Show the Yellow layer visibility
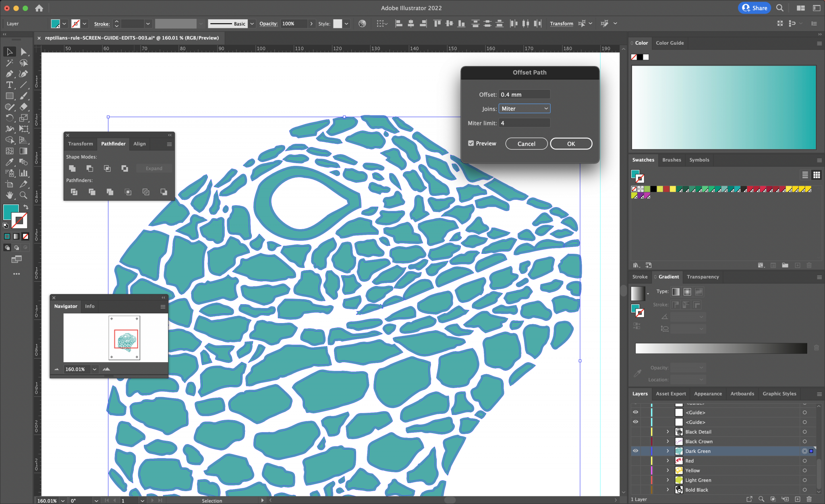Image resolution: width=825 pixels, height=504 pixels. tap(636, 470)
